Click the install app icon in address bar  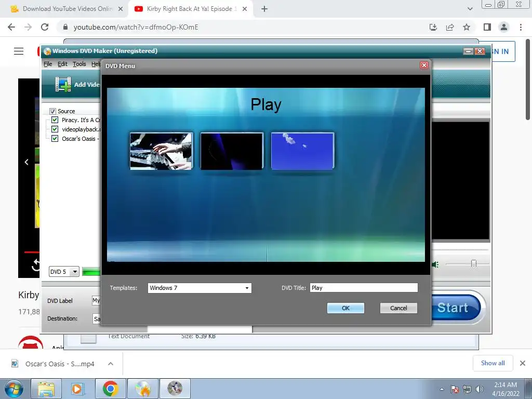[x=433, y=27]
